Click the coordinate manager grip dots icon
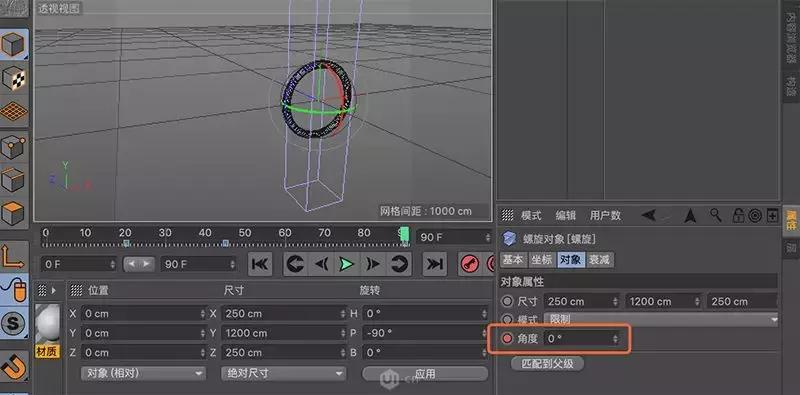This screenshot has height=395, width=800. click(x=76, y=290)
